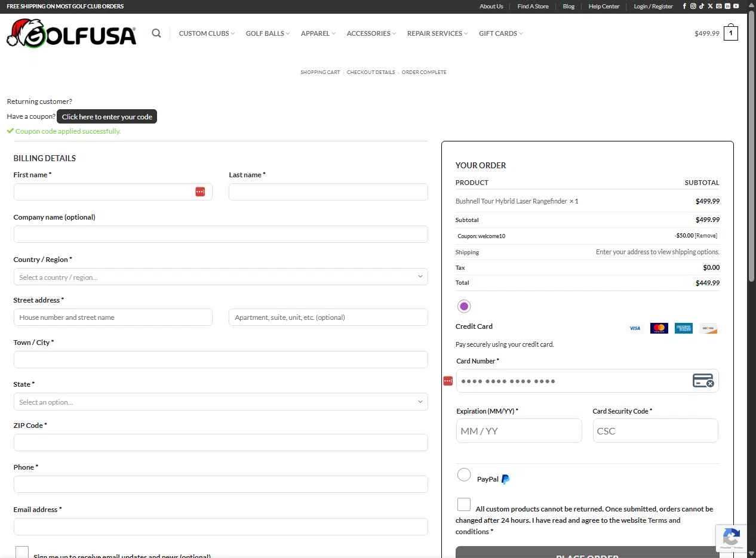This screenshot has height=558, width=756.
Task: Focus the Card Number field
Action: 588,381
